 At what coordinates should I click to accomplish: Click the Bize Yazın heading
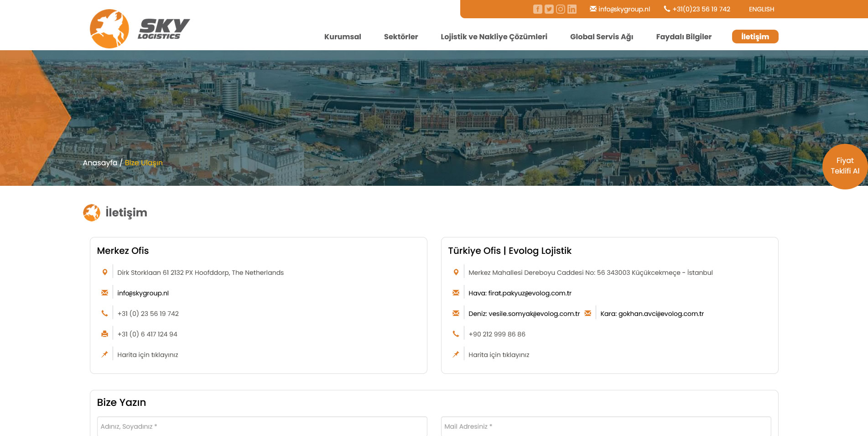121,402
